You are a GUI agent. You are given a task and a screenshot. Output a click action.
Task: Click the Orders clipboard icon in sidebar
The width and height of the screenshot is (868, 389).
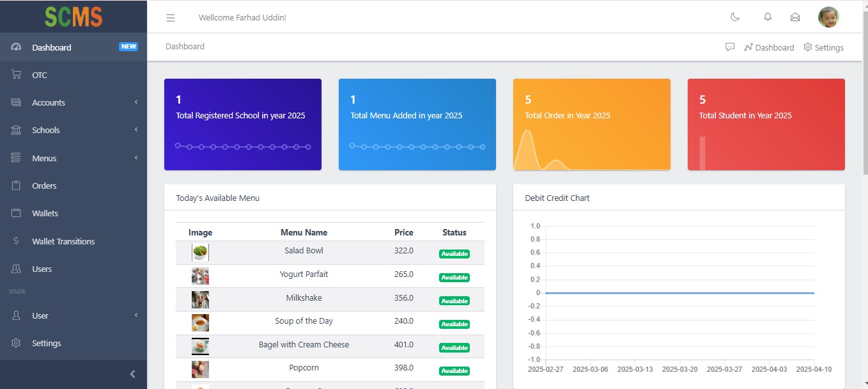(17, 186)
